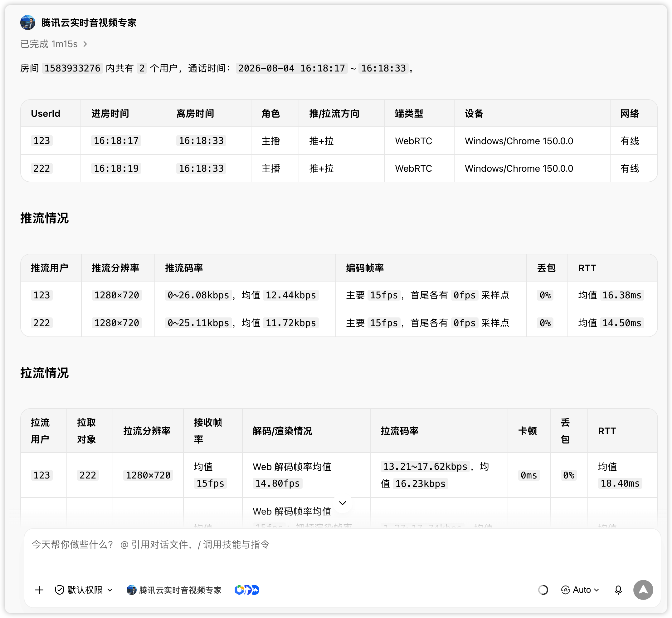Click the 腾讯云实时音视频专家 name at the top
Viewport: 672px width, 618px height.
[89, 22]
